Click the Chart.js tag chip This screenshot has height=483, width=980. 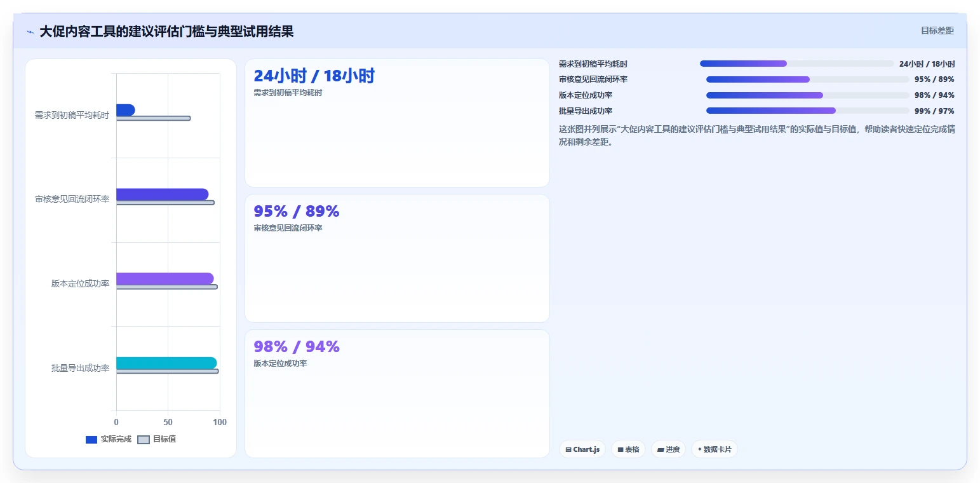click(582, 449)
